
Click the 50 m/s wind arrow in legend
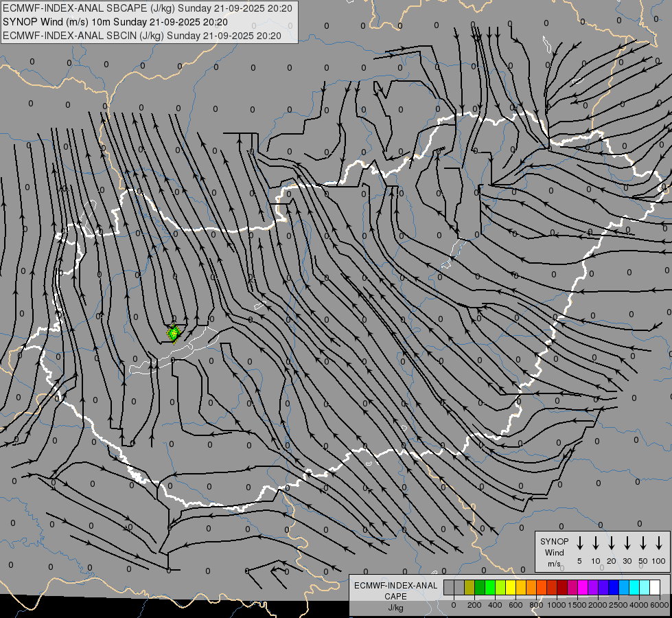pos(643,543)
